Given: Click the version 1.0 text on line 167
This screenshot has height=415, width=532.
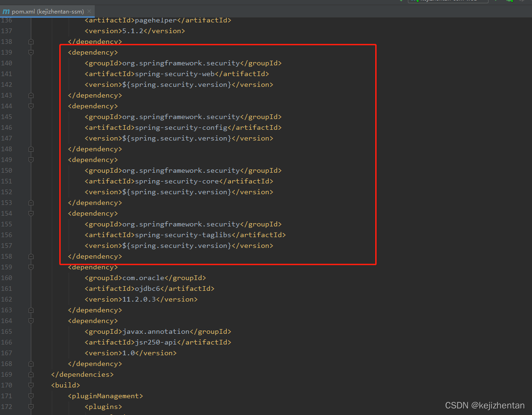Looking at the screenshot, I should (x=129, y=353).
